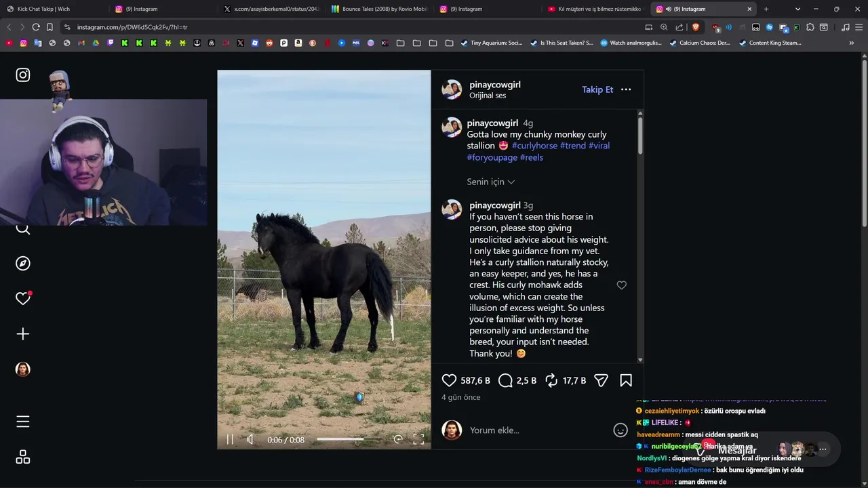Image resolution: width=868 pixels, height=488 pixels.
Task: Open Content King Steam bookmark
Action: pyautogui.click(x=770, y=43)
